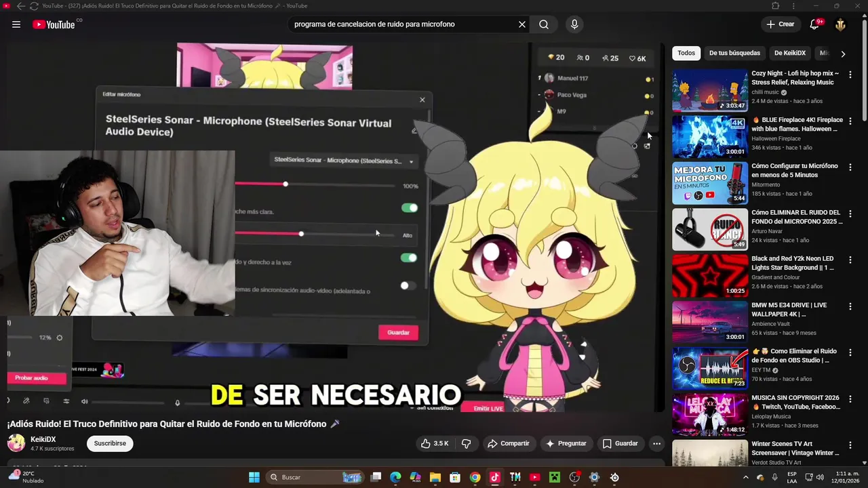Open TikTok app from taskbar
This screenshot has height=488, width=868.
click(495, 477)
